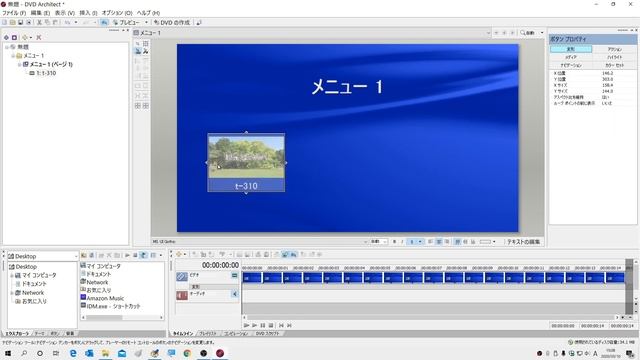This screenshot has width=640, height=360.
Task: Click the テキストの編集 button
Action: (x=523, y=242)
